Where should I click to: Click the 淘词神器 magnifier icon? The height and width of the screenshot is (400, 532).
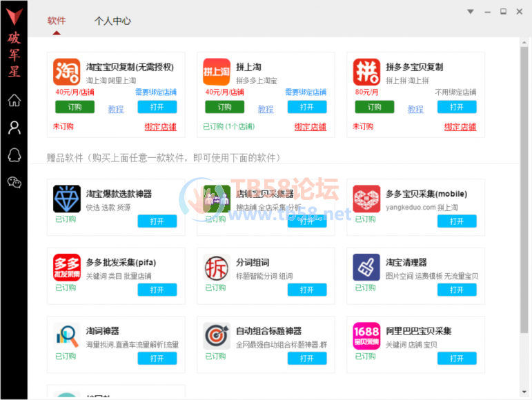[x=67, y=336]
